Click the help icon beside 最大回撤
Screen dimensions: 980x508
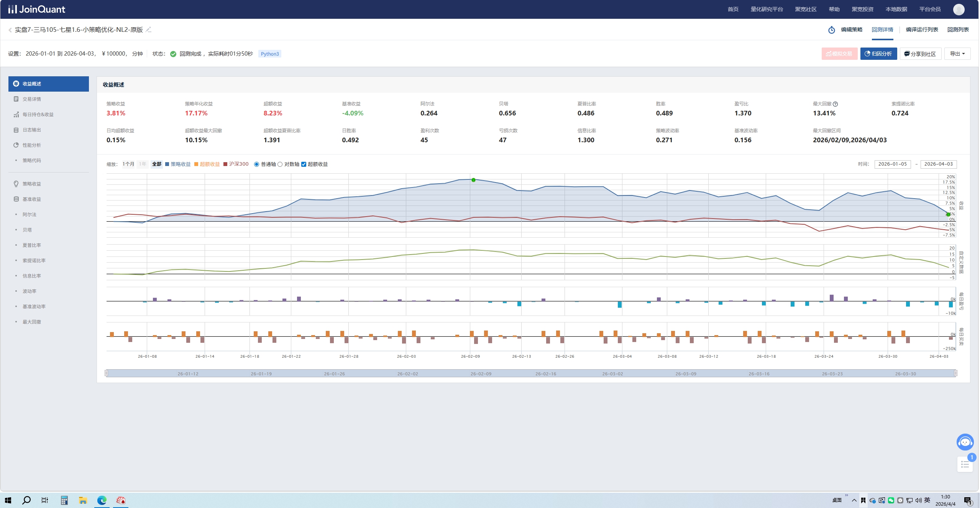pyautogui.click(x=836, y=104)
